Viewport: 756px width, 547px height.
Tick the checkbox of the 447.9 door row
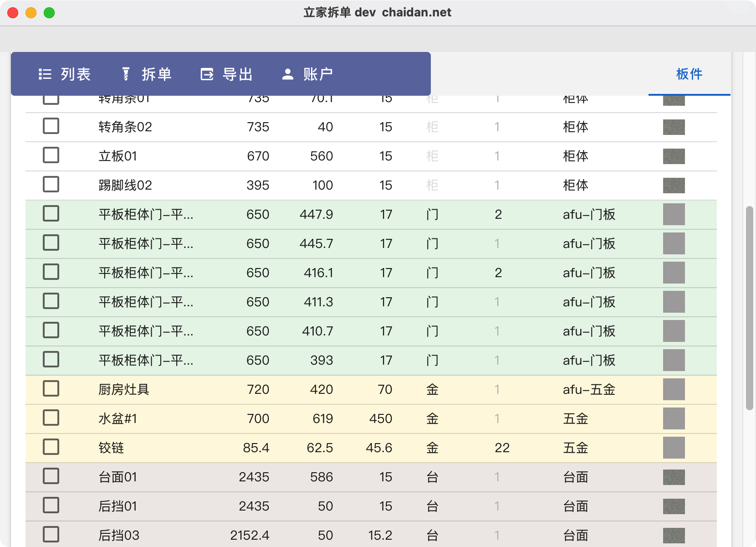[51, 214]
